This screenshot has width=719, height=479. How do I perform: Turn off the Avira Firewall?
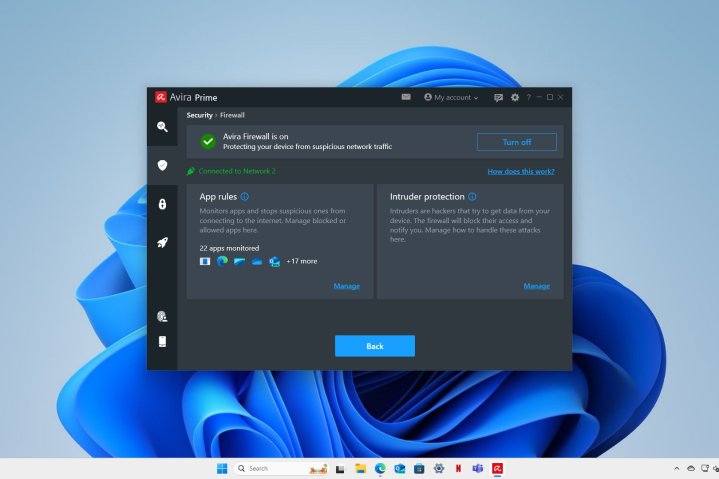point(516,142)
